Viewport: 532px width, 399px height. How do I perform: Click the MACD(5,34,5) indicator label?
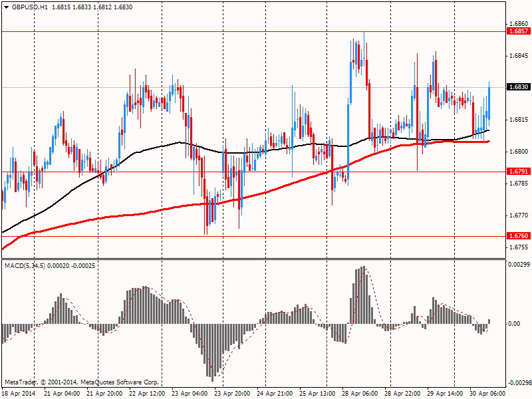pyautogui.click(x=25, y=266)
